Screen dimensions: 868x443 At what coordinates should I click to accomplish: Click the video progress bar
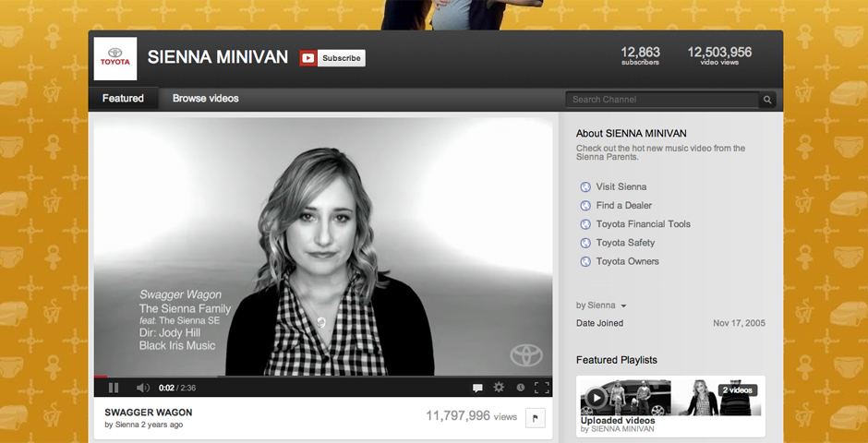coord(323,377)
